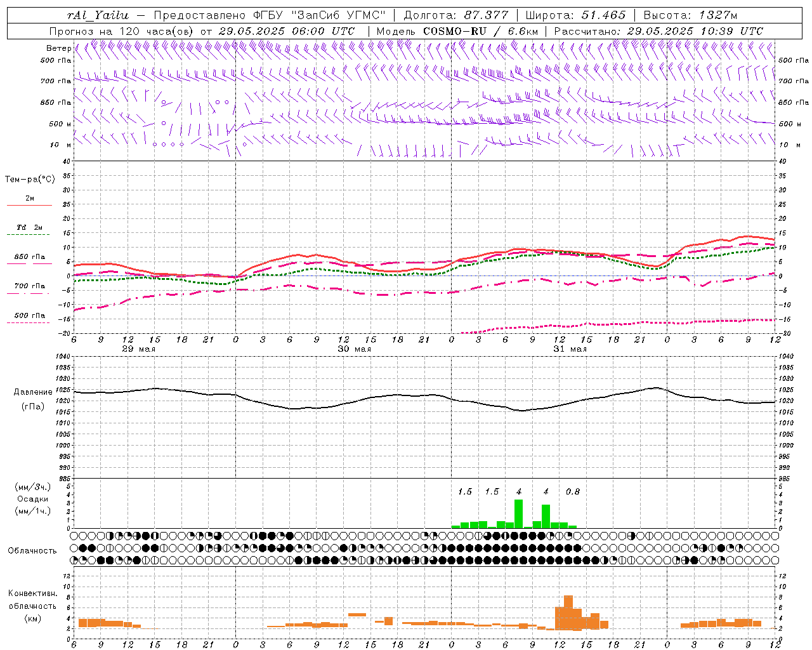The height and width of the screenshot is (650, 812).
Task: Select the text "Широта: 51.465"
Action: pyautogui.click(x=576, y=15)
